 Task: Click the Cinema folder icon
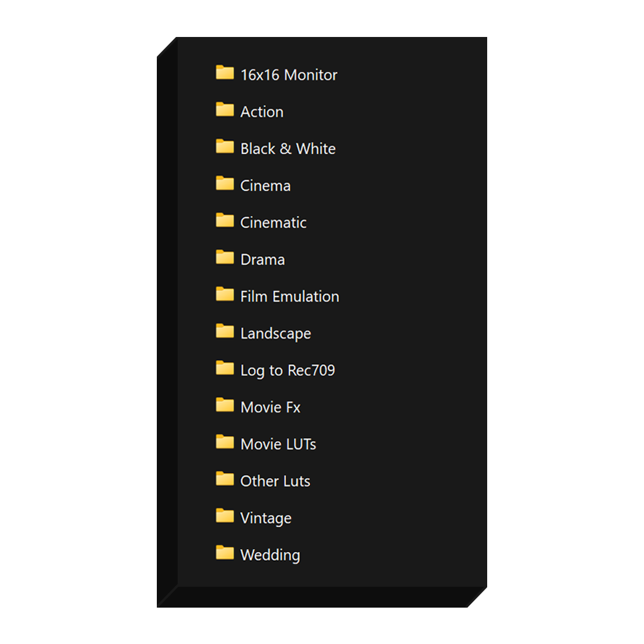pos(225,183)
